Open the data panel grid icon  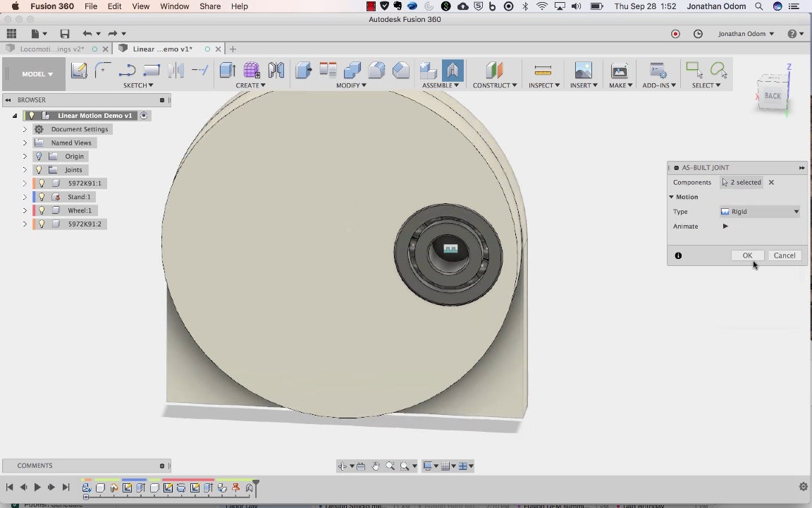(x=11, y=34)
